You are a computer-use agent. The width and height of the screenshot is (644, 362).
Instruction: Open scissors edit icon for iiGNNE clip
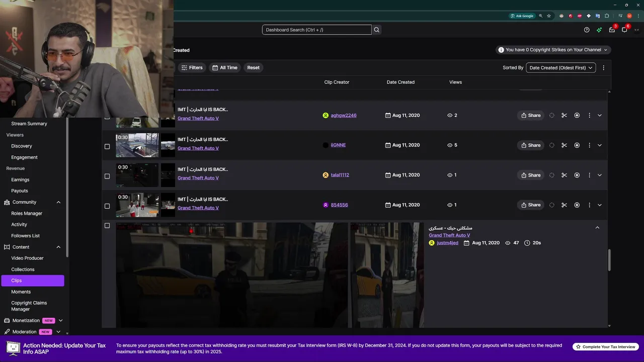point(564,145)
